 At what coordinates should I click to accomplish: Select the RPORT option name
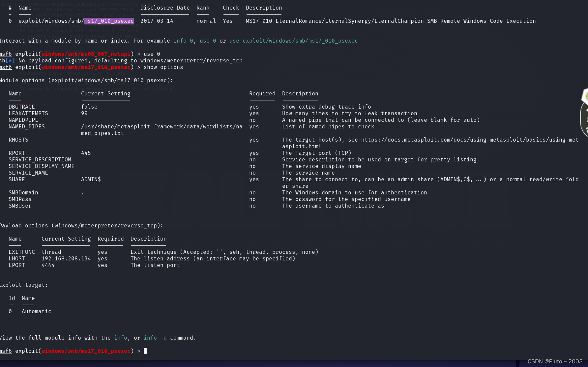click(17, 153)
